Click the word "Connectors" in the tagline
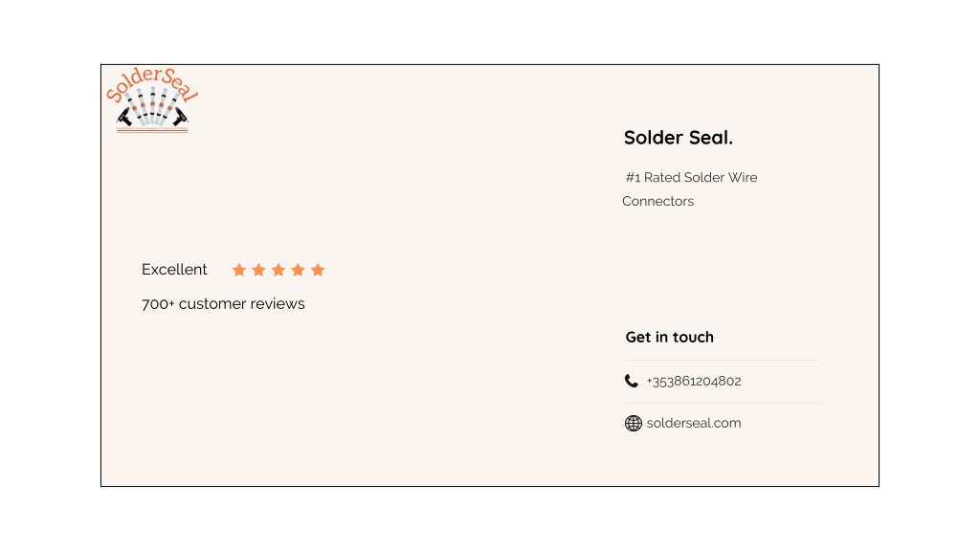Screen dimensions: 980x551 (x=658, y=201)
